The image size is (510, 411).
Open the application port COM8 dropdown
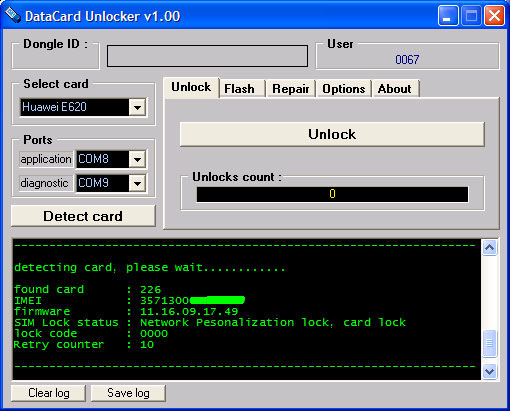pyautogui.click(x=137, y=159)
